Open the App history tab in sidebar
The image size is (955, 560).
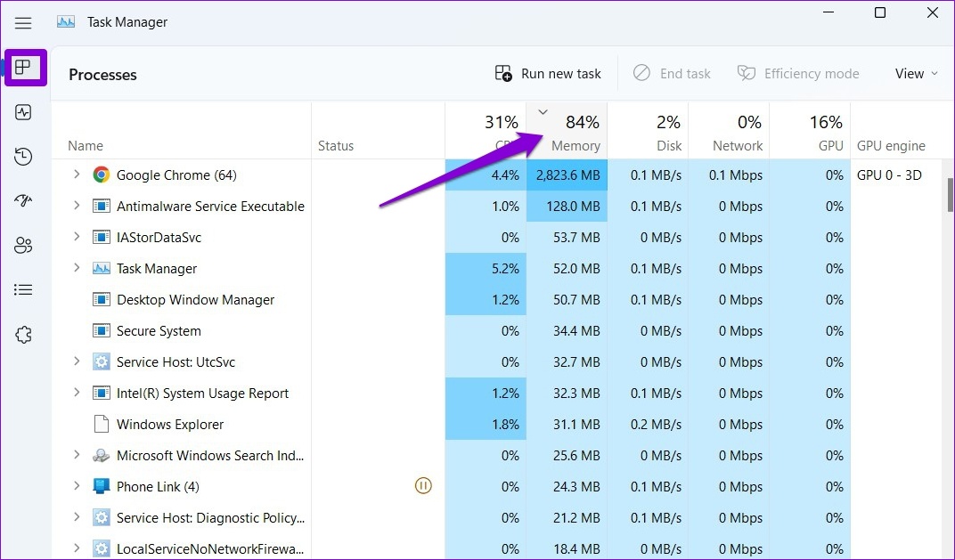23,157
